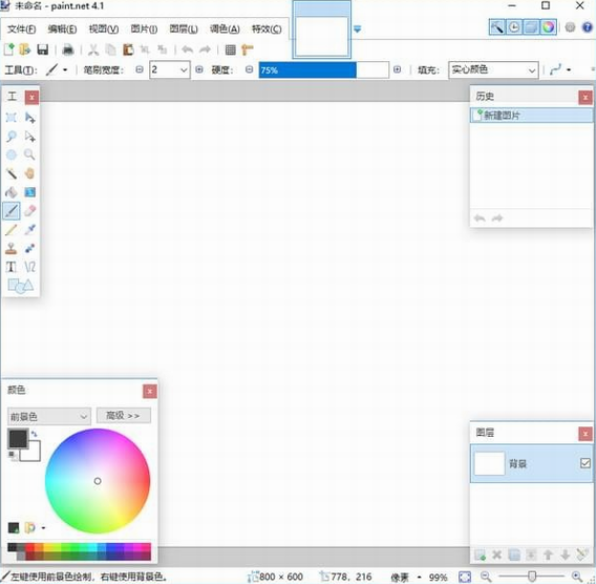Select the Magic Wand tool
Viewport: 596px width, 584px height.
pyautogui.click(x=11, y=174)
